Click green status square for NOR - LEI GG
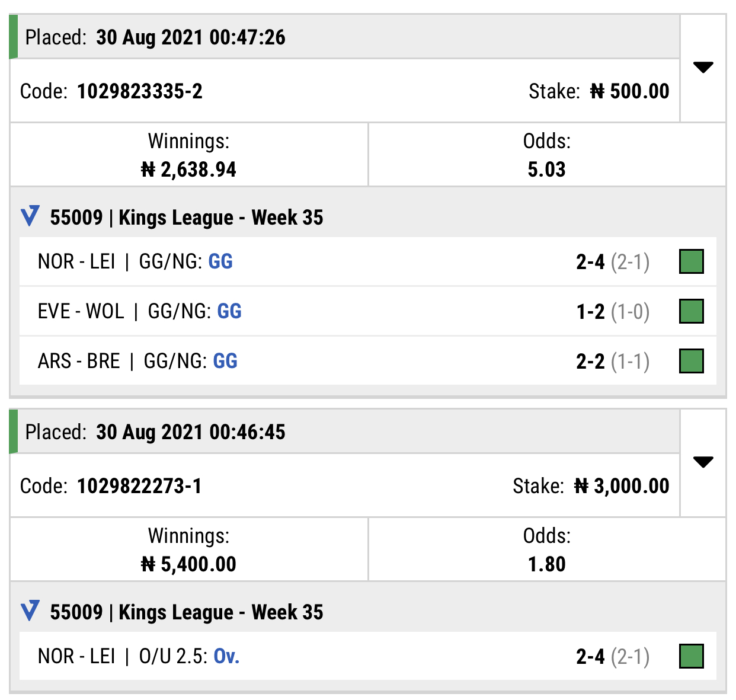 [691, 261]
